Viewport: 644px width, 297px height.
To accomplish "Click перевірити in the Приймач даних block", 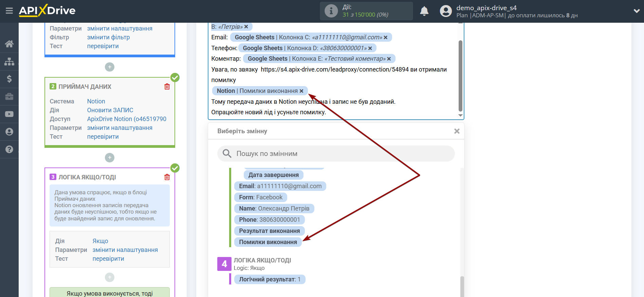I will point(103,137).
